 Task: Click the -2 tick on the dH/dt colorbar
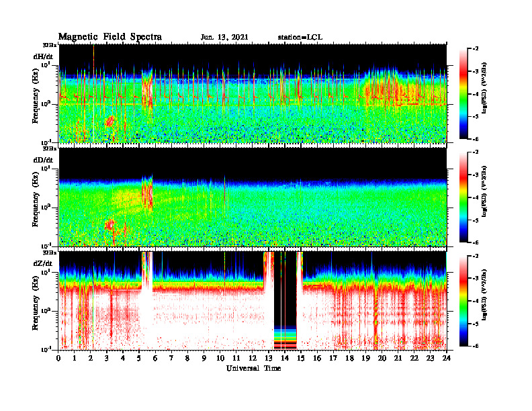tap(476, 48)
